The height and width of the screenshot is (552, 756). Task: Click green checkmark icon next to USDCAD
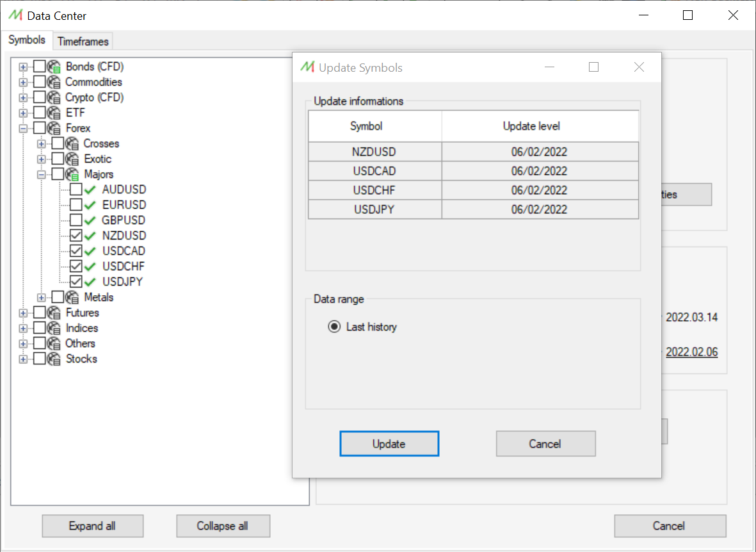(90, 252)
